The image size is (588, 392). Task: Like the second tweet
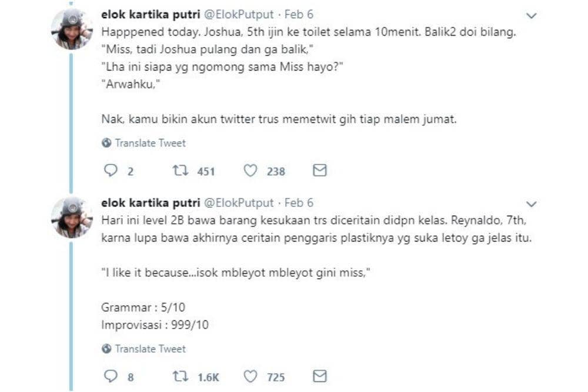(252, 376)
